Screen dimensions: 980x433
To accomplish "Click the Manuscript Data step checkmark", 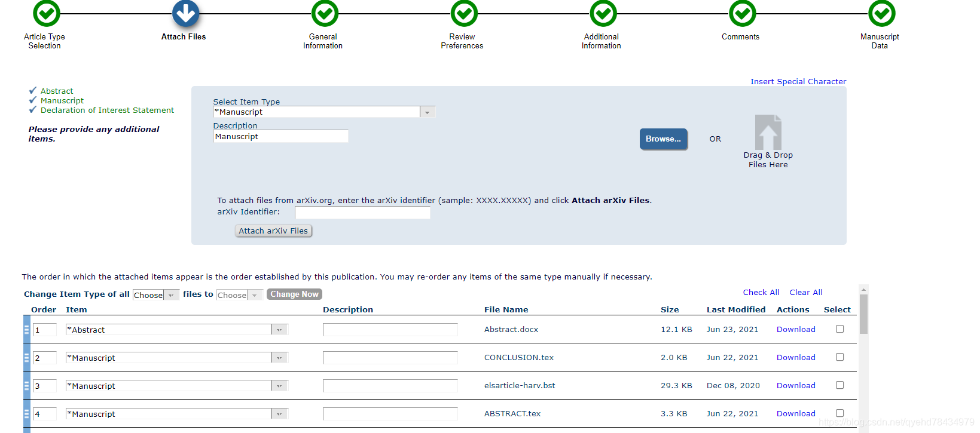I will tap(882, 13).
